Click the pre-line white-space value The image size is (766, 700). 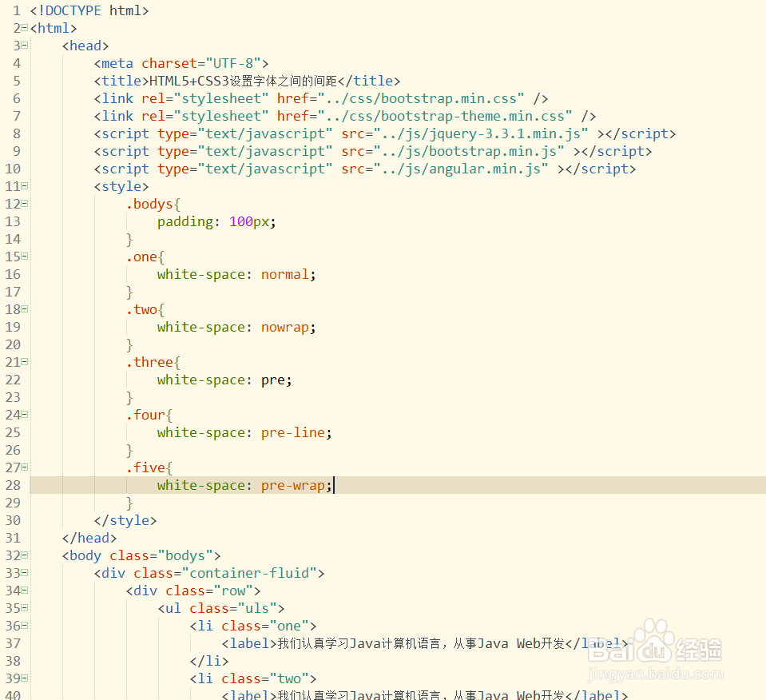(293, 433)
